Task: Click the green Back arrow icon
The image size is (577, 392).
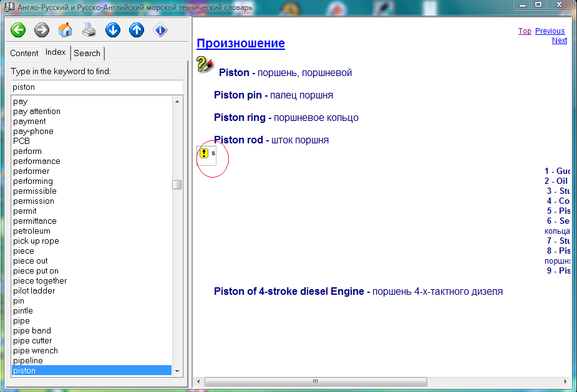Action: coord(18,30)
